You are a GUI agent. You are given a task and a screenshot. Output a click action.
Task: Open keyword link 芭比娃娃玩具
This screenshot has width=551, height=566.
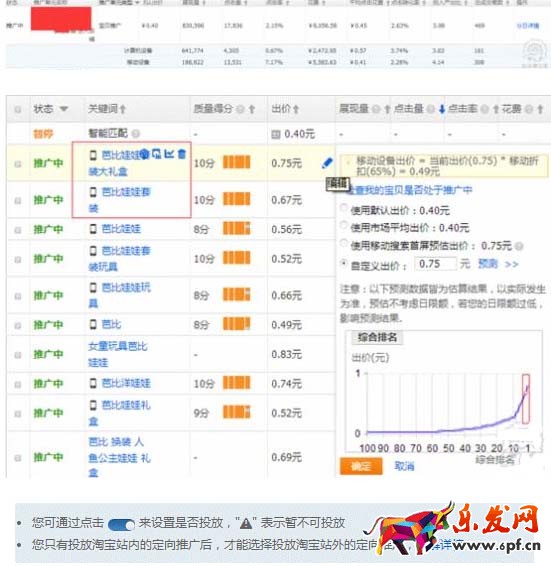pyautogui.click(x=120, y=295)
